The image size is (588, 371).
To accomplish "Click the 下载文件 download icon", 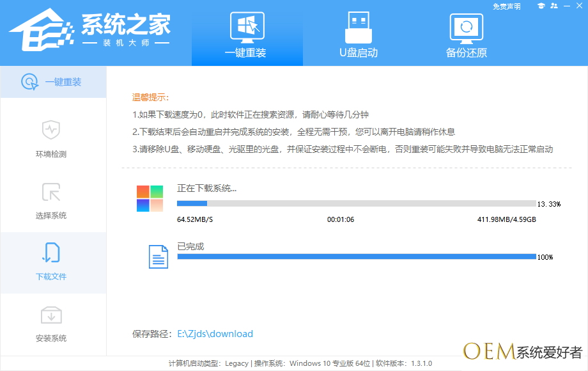I will click(x=50, y=253).
